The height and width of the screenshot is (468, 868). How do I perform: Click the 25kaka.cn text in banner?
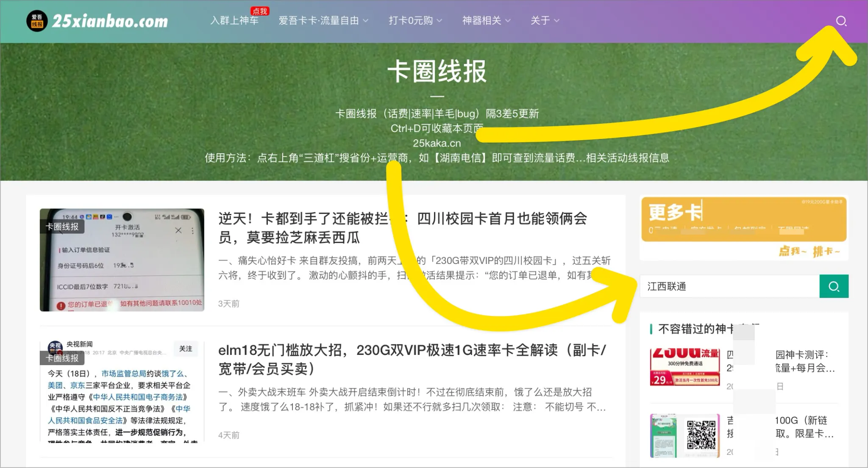[437, 143]
